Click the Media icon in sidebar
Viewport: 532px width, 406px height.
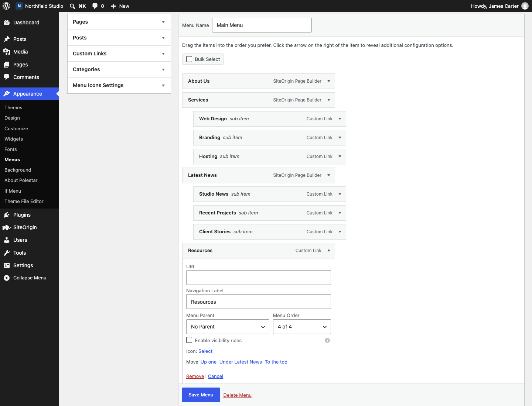(x=7, y=52)
